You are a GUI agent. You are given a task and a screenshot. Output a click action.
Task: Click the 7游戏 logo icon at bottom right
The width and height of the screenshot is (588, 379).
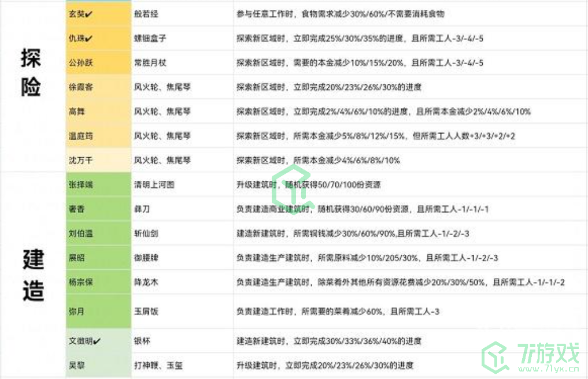495,356
